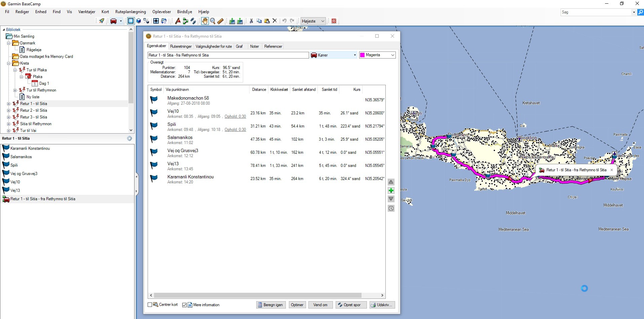Image resolution: width=644 pixels, height=319 pixels.
Task: Select the zoom magnifier tool
Action: 213,21
